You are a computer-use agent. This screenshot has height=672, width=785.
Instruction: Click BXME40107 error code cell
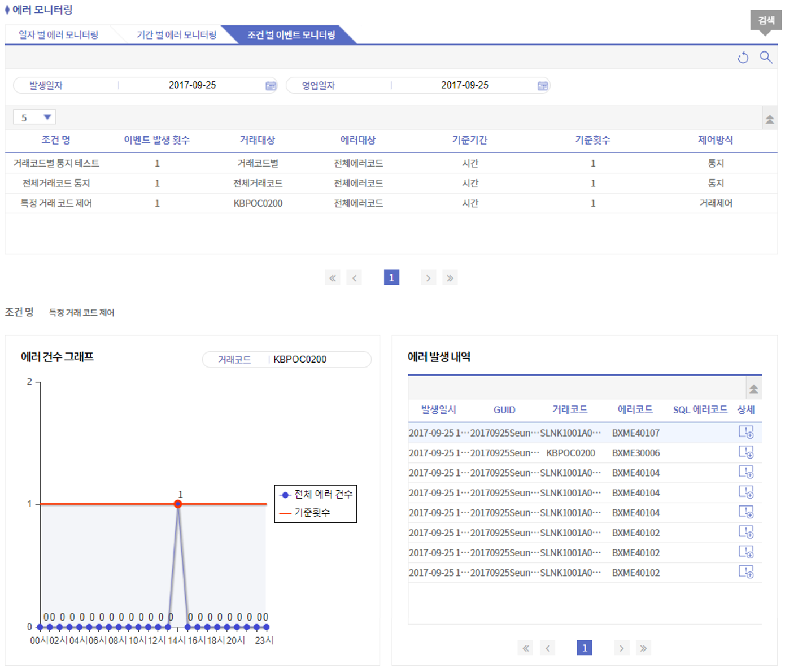click(636, 433)
